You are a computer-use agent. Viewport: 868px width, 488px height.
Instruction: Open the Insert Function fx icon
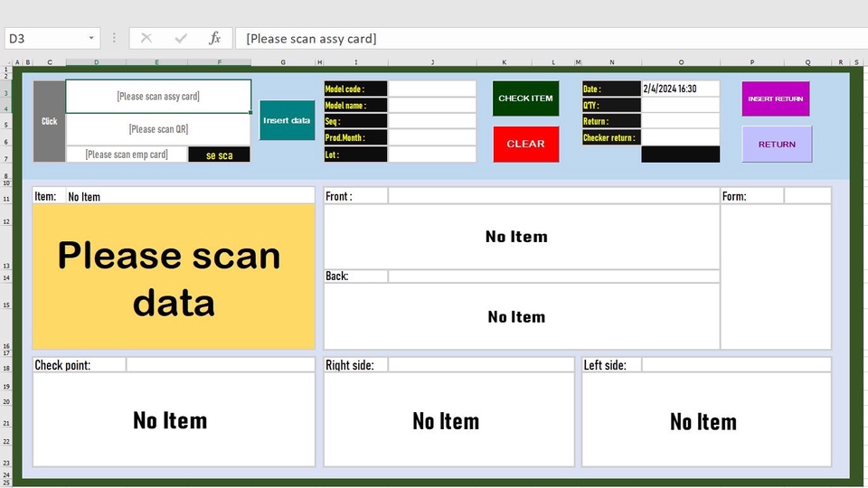point(215,38)
